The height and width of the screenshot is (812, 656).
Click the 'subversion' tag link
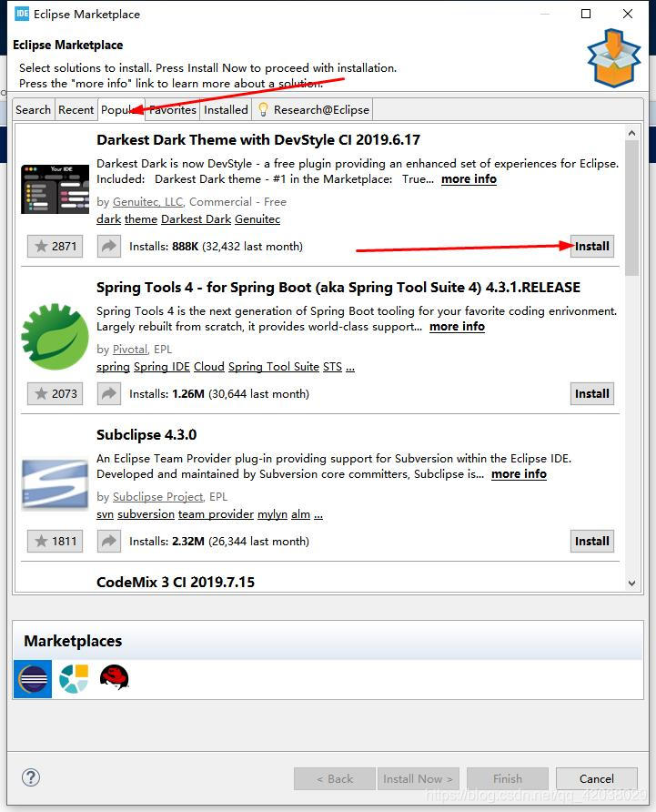click(146, 514)
